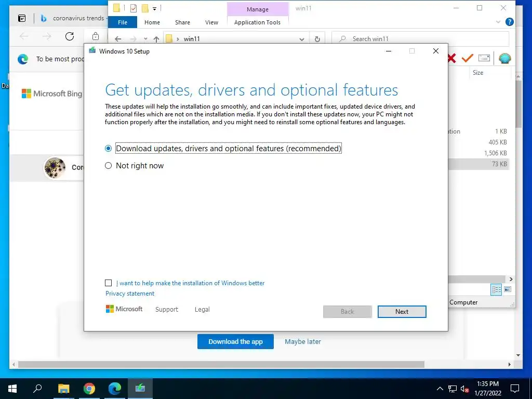532x399 pixels.
Task: Select the Application Tools tab
Action: coord(257,22)
